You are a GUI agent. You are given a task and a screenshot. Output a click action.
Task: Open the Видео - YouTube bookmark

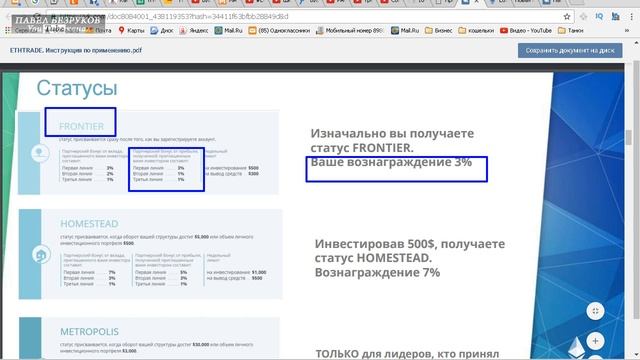[526, 31]
